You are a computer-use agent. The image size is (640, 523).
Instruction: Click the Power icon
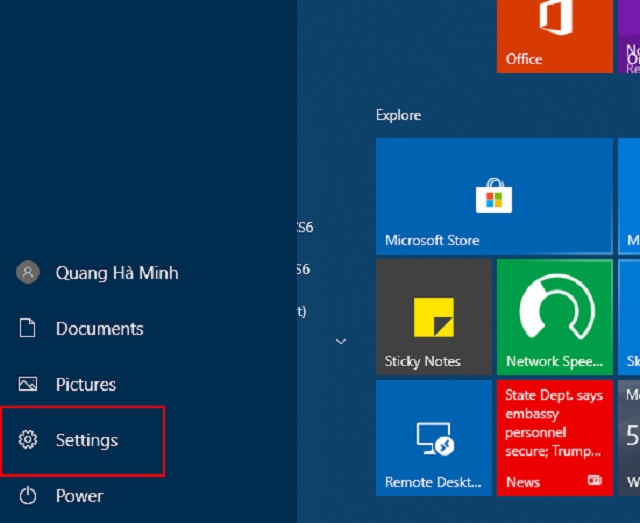click(x=28, y=496)
